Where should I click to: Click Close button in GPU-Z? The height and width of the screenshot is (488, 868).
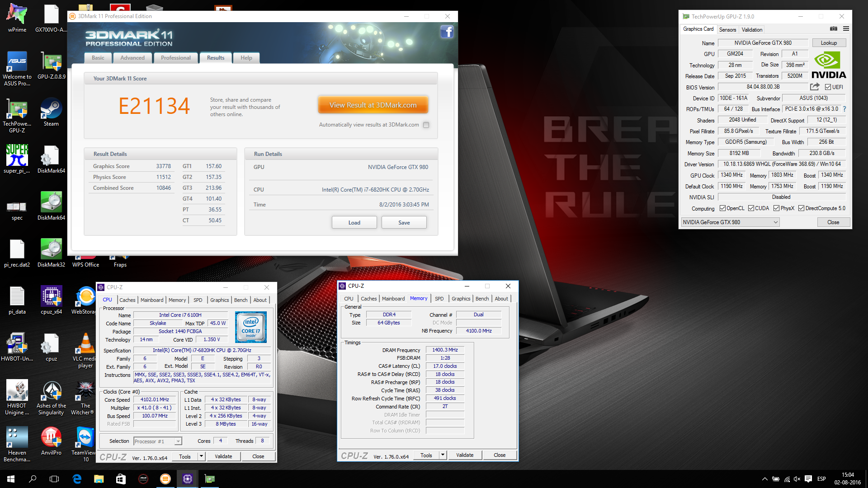click(833, 222)
